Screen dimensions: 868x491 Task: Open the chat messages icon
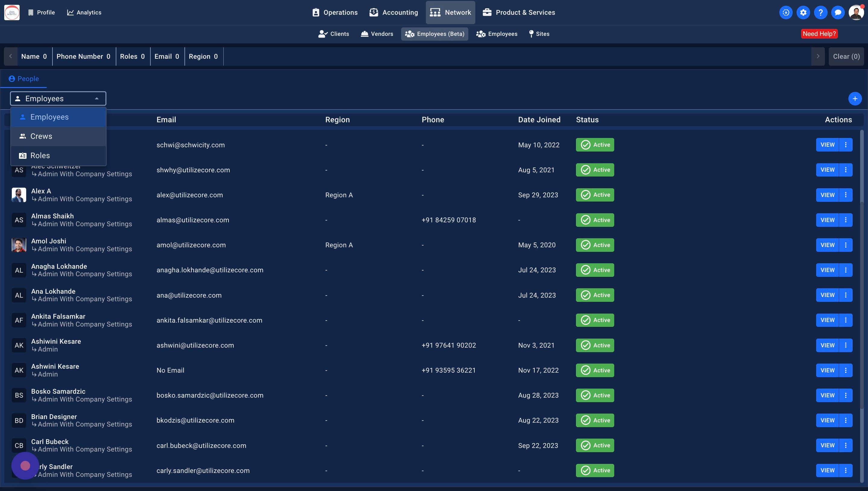click(838, 12)
